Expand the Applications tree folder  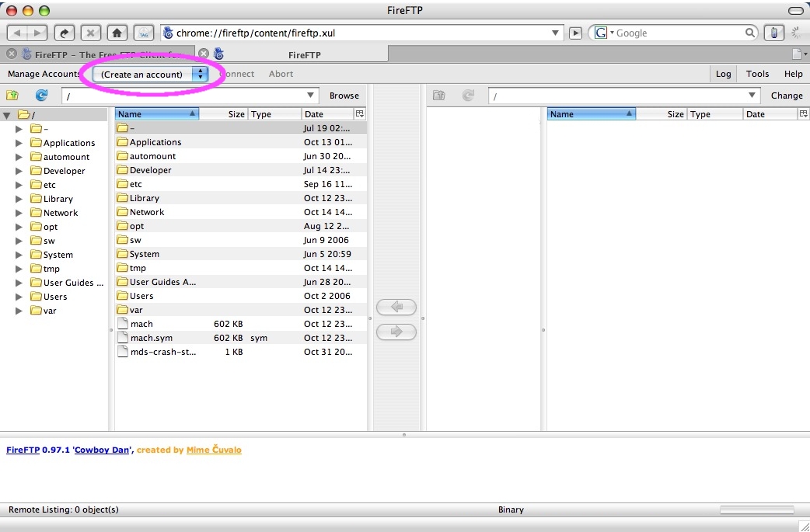[19, 143]
